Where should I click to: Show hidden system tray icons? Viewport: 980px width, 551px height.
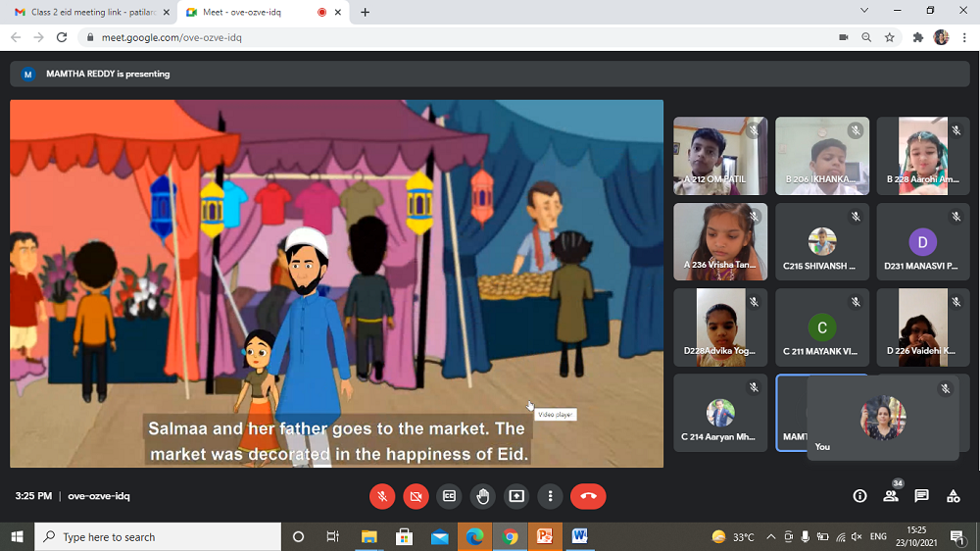coord(770,537)
